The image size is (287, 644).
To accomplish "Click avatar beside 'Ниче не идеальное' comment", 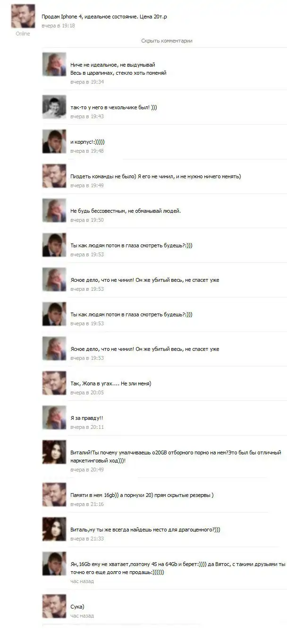I will point(54,64).
